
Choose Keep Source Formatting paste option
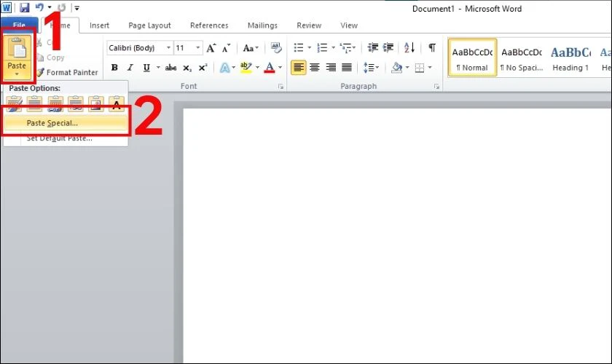(x=15, y=103)
